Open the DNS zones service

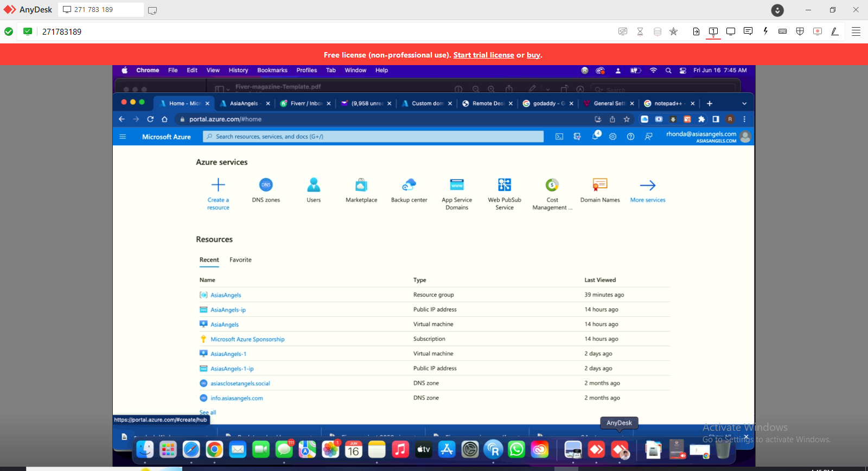pos(266,190)
